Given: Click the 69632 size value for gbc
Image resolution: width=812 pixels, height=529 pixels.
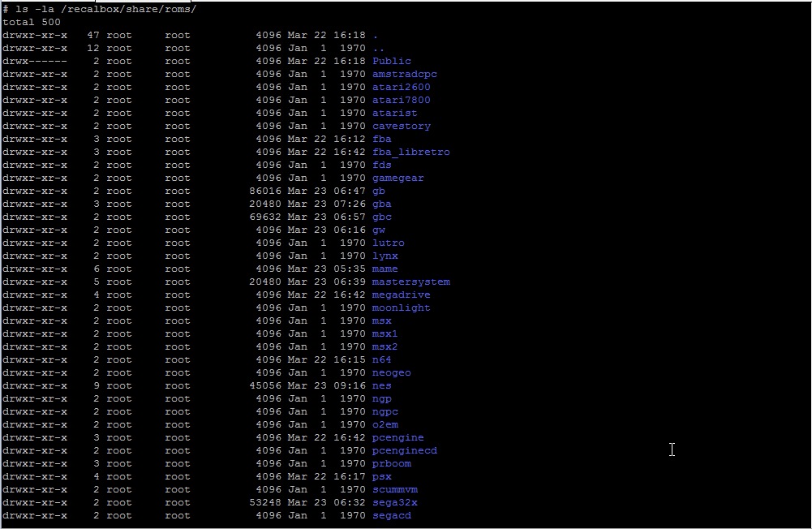Looking at the screenshot, I should pyautogui.click(x=265, y=217).
